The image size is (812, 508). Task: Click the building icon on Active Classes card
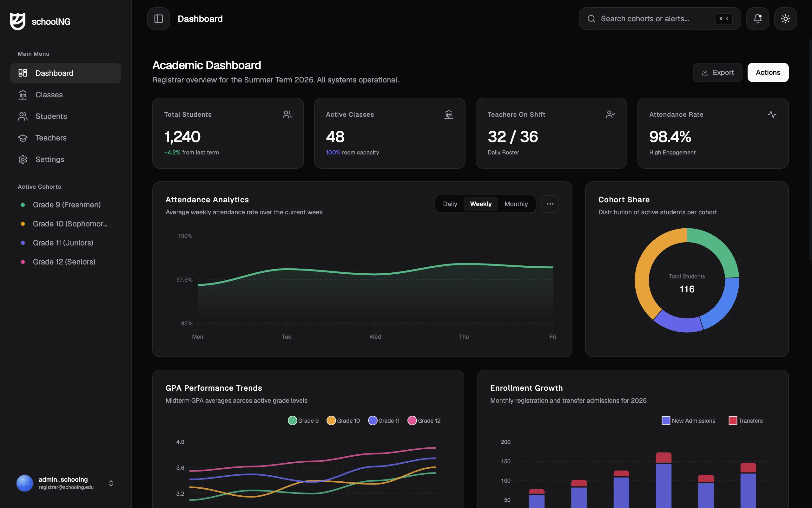point(449,114)
